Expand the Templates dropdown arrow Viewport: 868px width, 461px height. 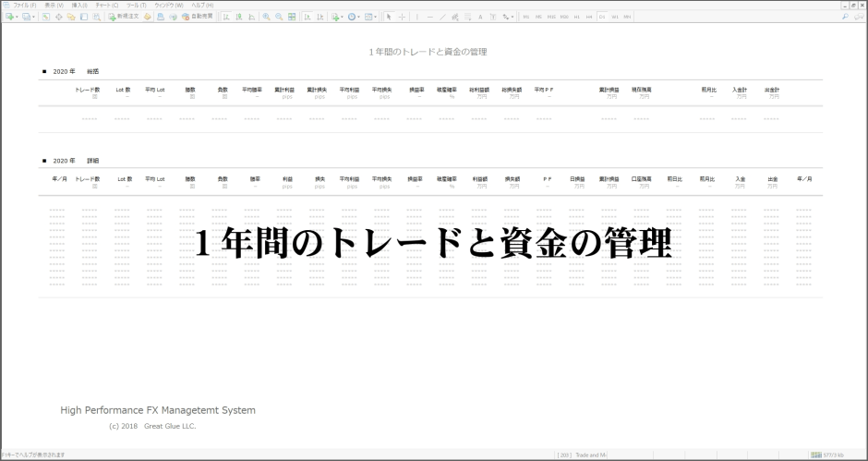tap(375, 17)
